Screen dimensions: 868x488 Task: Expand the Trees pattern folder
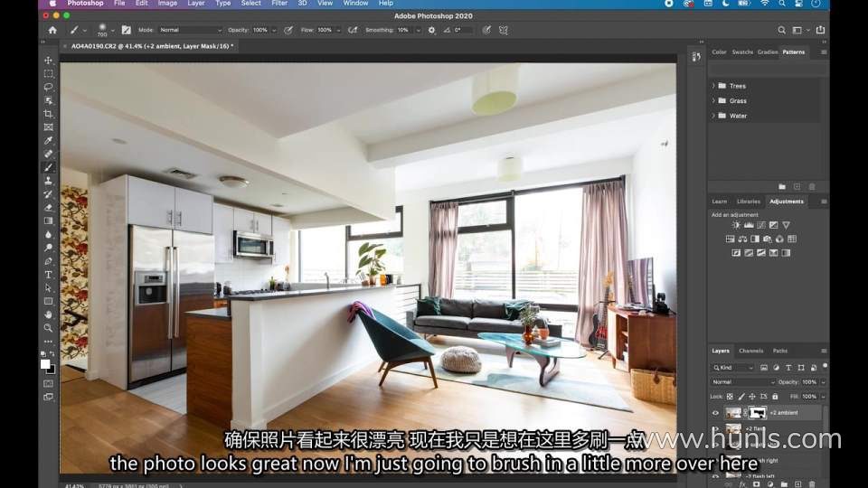(713, 86)
